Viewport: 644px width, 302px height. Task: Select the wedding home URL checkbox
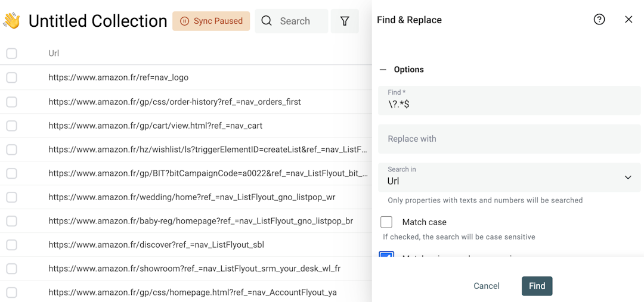pos(12,197)
